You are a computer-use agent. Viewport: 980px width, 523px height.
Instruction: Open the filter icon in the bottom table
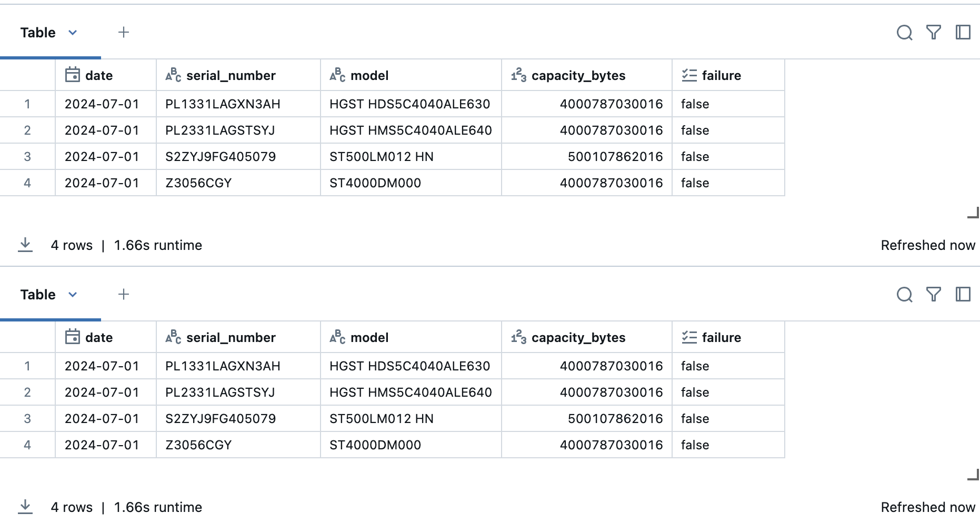pos(933,295)
